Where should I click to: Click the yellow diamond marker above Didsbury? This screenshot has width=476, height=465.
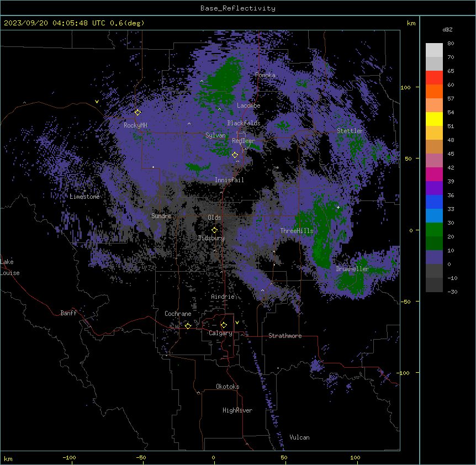214,230
